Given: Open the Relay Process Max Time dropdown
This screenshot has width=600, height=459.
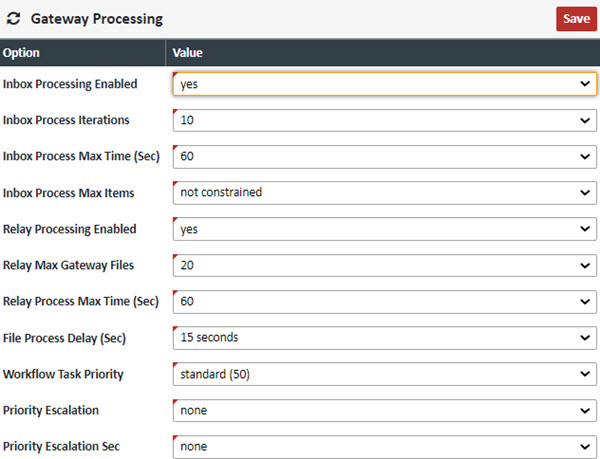Looking at the screenshot, I should (x=385, y=301).
